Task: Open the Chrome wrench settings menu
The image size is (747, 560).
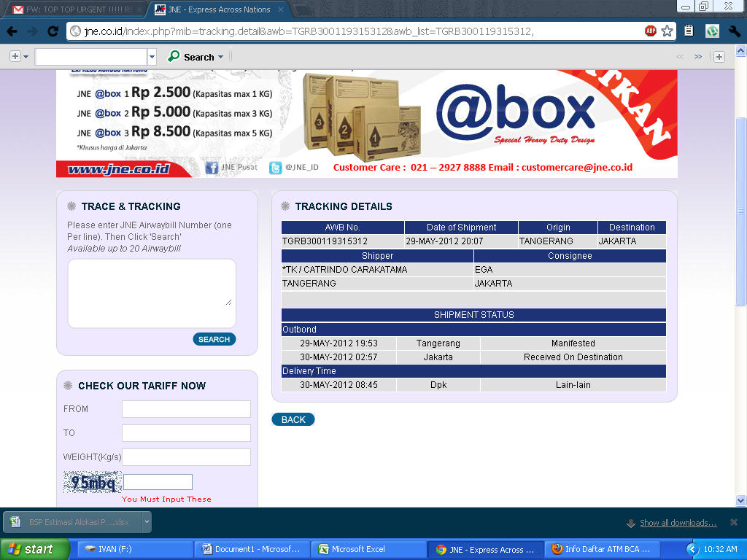Action: [734, 31]
